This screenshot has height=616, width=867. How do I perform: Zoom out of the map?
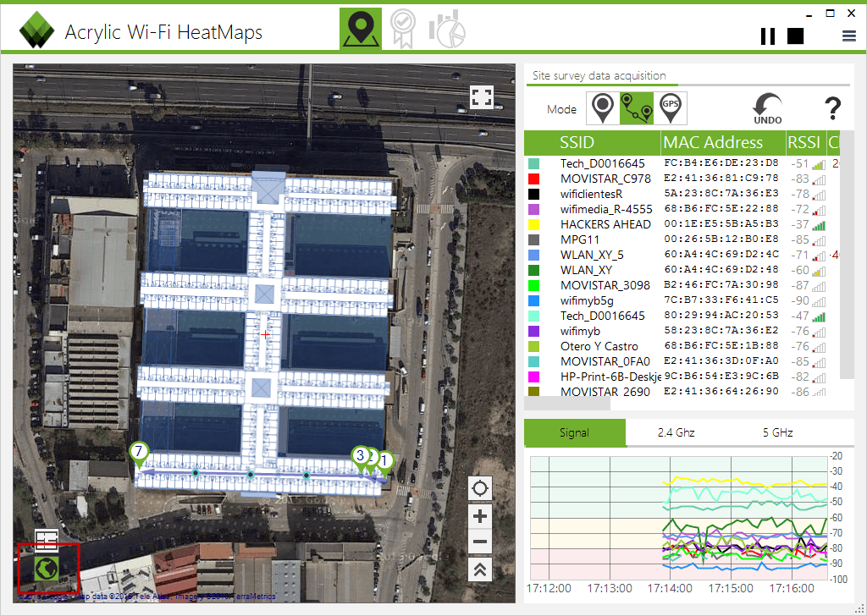pos(480,542)
